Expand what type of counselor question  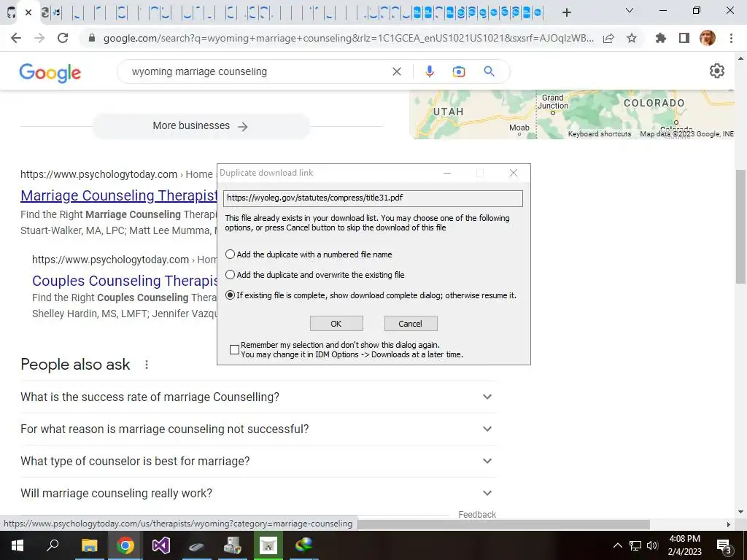click(x=259, y=461)
